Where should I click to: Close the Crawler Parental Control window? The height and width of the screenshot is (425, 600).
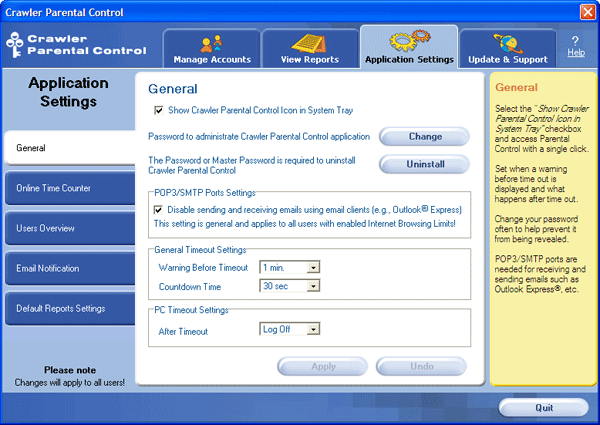[x=587, y=12]
